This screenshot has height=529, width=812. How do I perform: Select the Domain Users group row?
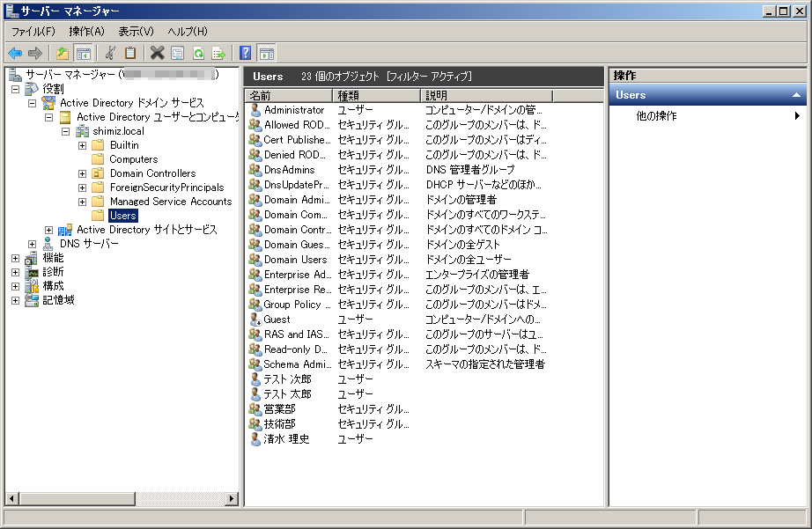(295, 260)
